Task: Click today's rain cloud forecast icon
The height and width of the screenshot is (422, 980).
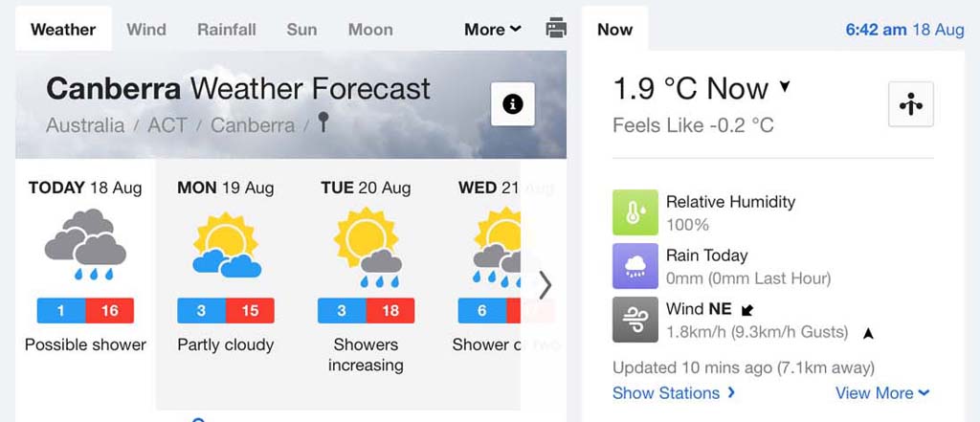Action: coord(85,244)
